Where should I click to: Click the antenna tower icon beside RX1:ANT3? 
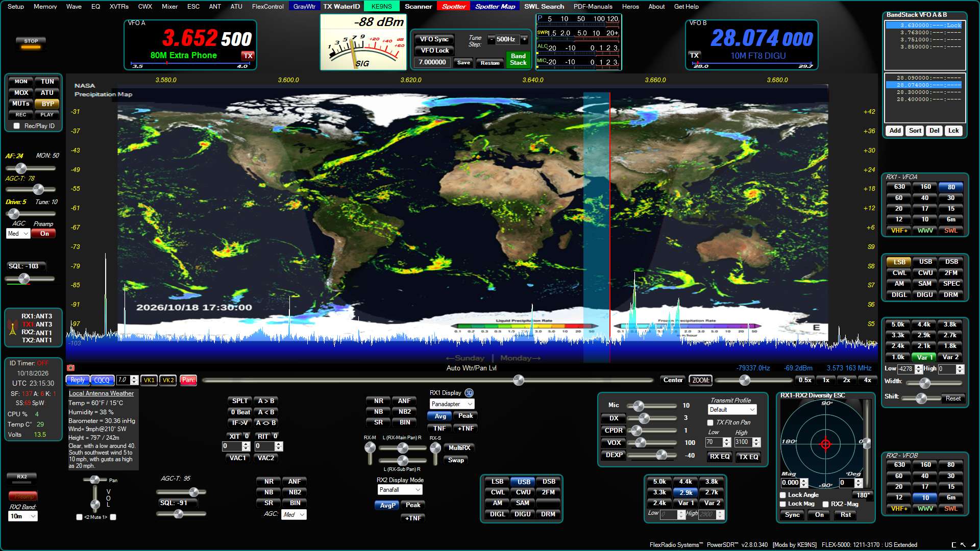click(x=13, y=328)
